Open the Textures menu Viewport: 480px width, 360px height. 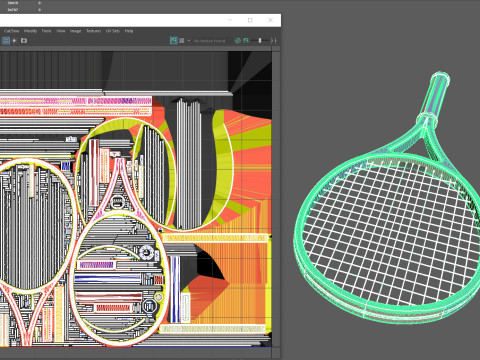click(94, 31)
